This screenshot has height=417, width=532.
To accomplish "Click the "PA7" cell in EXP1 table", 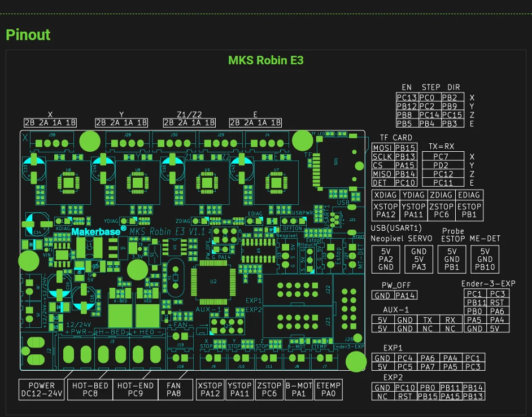I will pos(428,366).
